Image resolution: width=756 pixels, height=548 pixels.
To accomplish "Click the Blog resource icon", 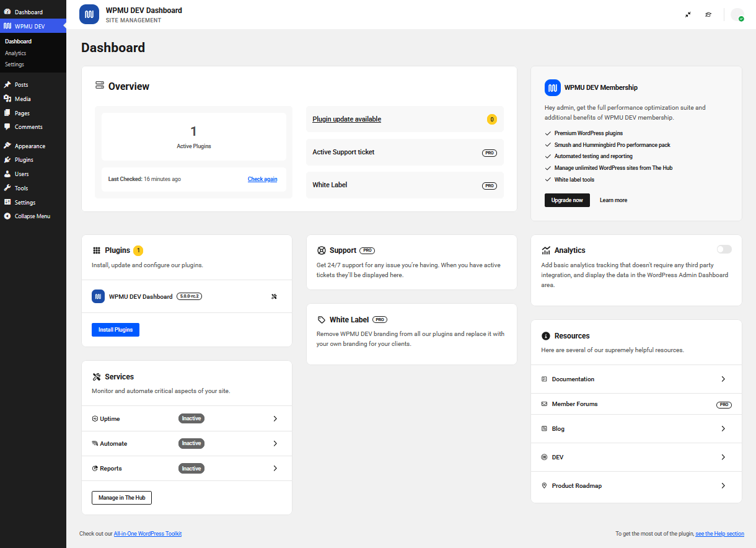I will coord(544,428).
